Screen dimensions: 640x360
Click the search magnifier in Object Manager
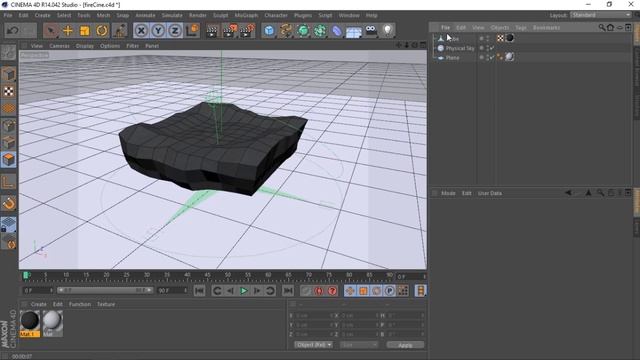point(602,27)
